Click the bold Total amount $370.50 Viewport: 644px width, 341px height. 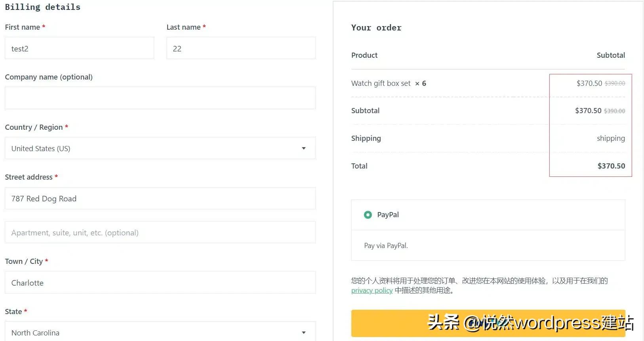611,166
